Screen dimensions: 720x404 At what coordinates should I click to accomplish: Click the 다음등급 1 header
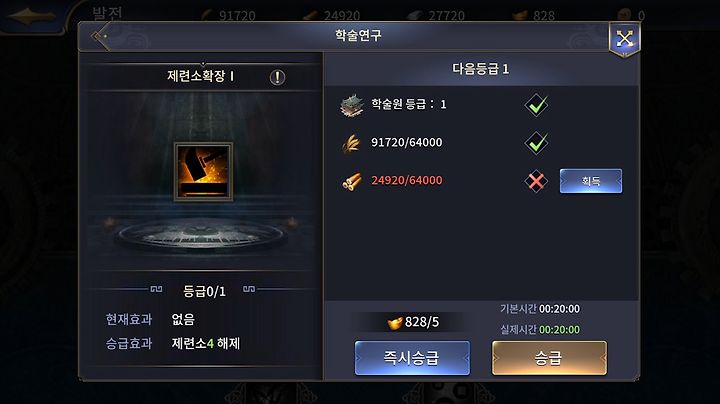480,69
